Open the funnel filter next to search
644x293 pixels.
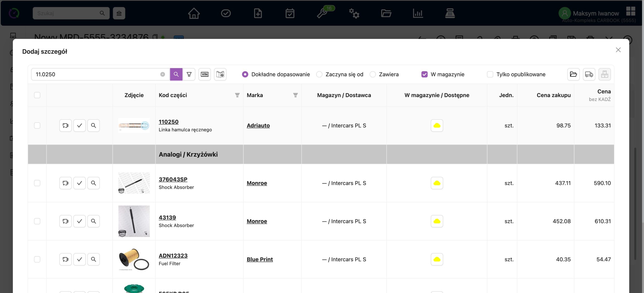(189, 74)
